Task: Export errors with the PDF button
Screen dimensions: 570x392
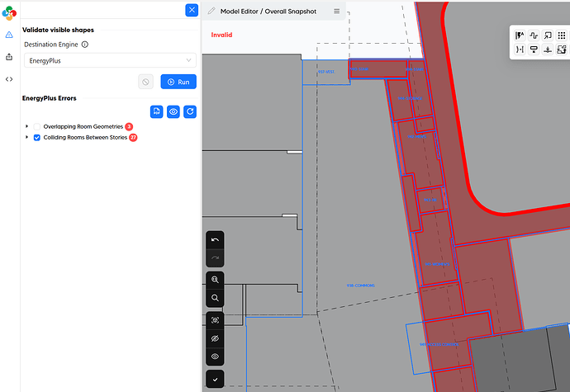Action: pos(157,111)
